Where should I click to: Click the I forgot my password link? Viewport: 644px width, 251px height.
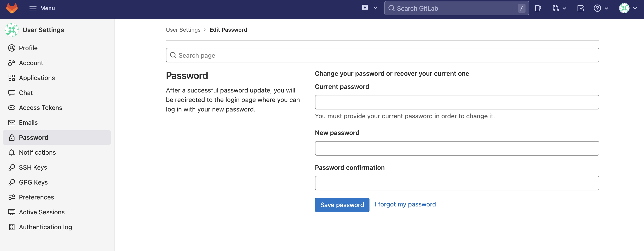tap(405, 204)
